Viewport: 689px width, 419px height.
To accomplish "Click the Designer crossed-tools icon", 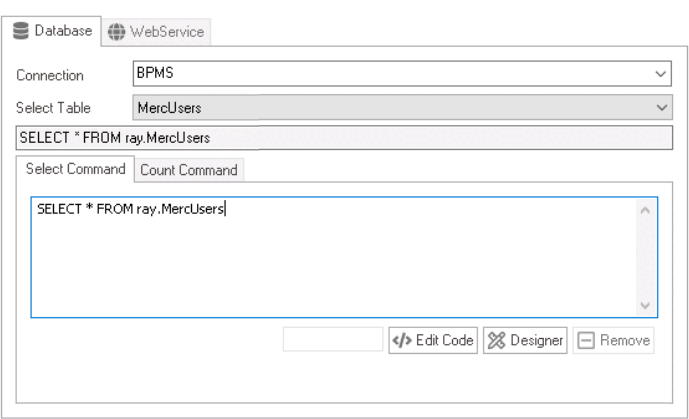I will click(x=495, y=340).
